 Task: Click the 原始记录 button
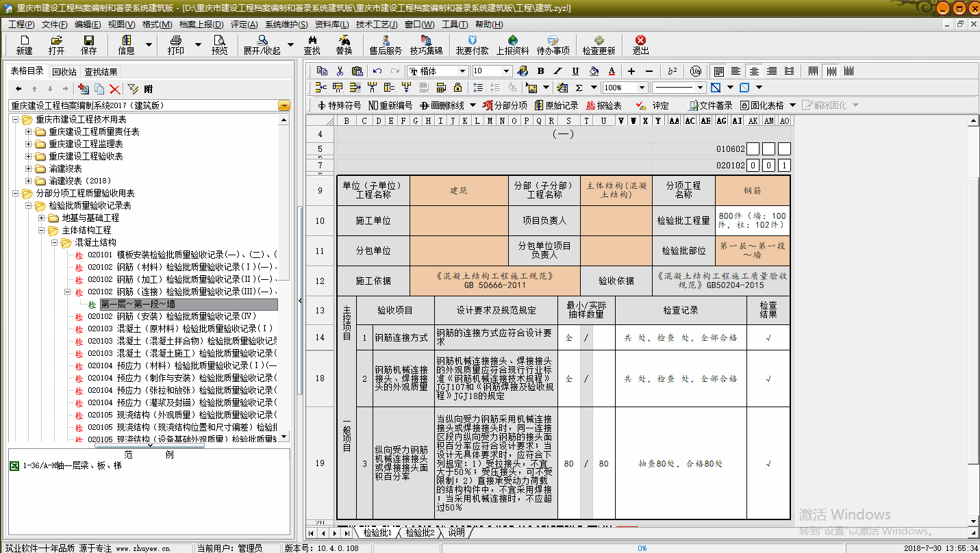point(556,105)
